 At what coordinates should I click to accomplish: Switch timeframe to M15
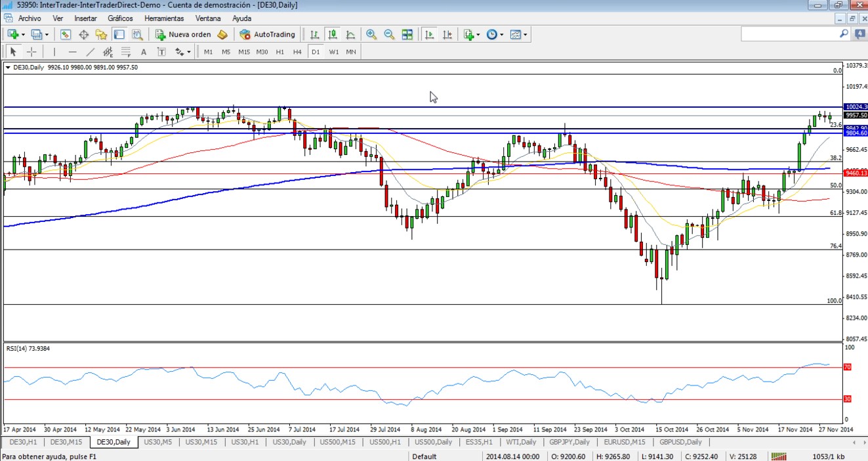pos(244,51)
